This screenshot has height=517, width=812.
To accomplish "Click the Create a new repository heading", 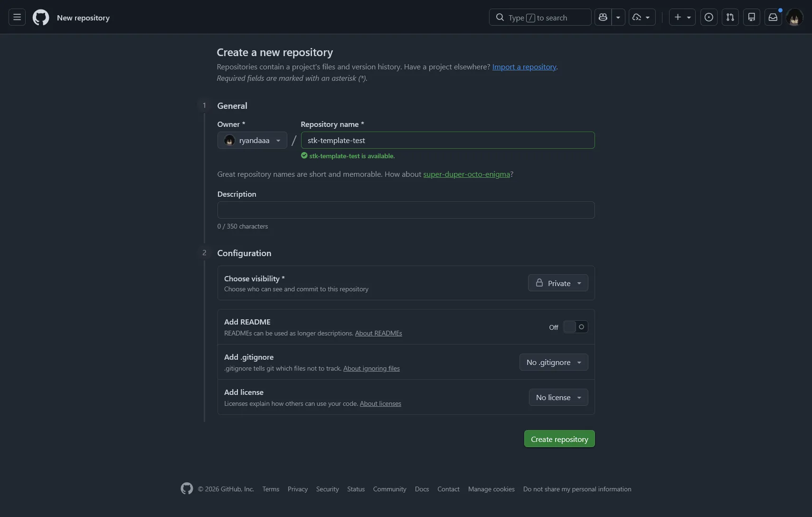I will point(275,52).
